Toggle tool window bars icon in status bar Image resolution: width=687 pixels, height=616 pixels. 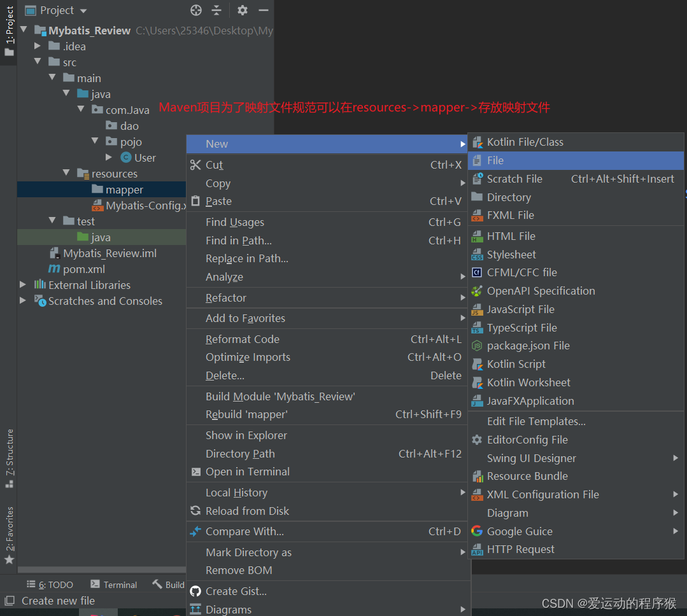9,600
